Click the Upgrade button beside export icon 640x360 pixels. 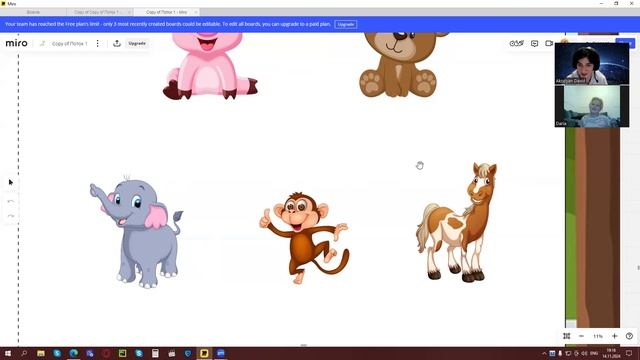coord(137,43)
